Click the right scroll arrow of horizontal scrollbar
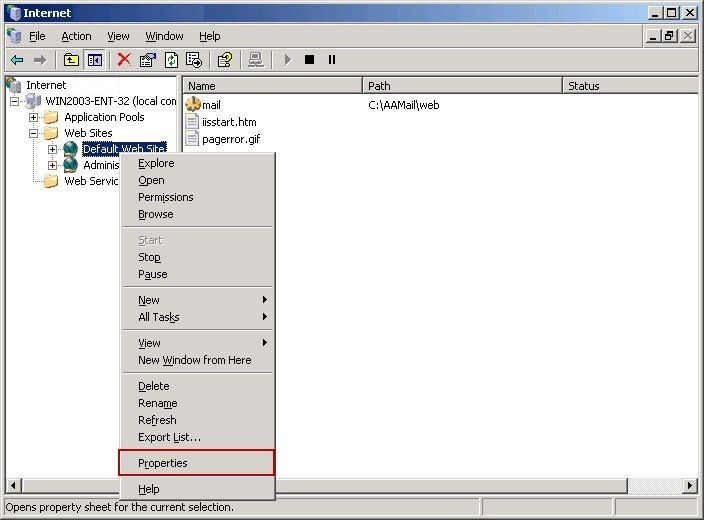Screen dimensions: 704x520 click(x=690, y=485)
